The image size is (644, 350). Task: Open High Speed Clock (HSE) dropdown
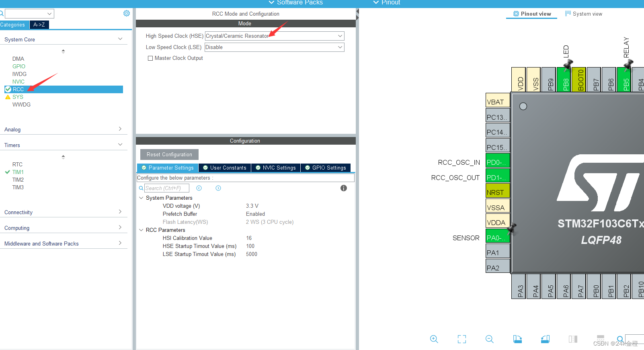coord(275,36)
